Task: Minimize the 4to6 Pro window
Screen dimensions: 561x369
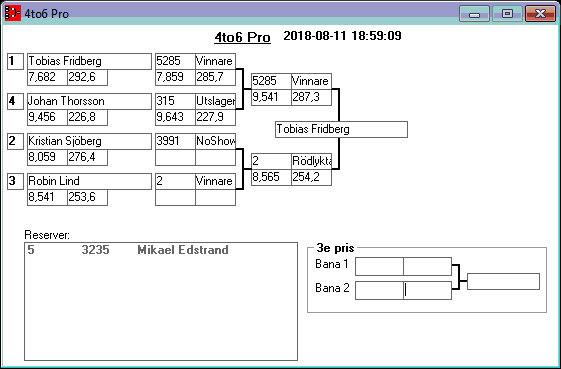Action: point(474,14)
